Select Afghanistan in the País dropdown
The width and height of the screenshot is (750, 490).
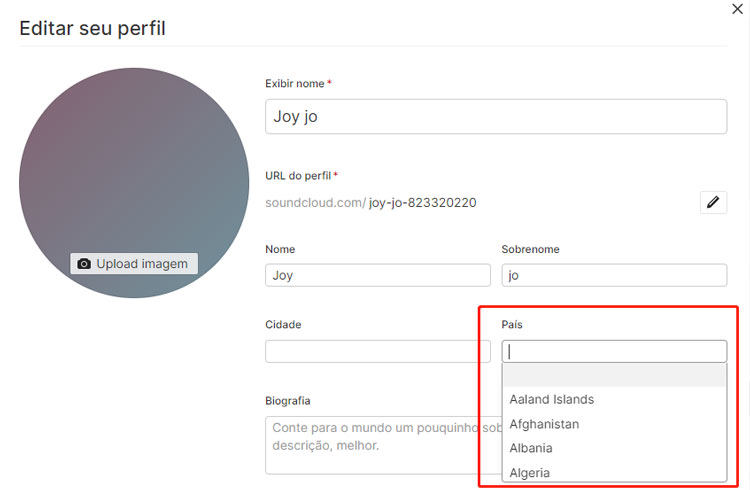[544, 424]
